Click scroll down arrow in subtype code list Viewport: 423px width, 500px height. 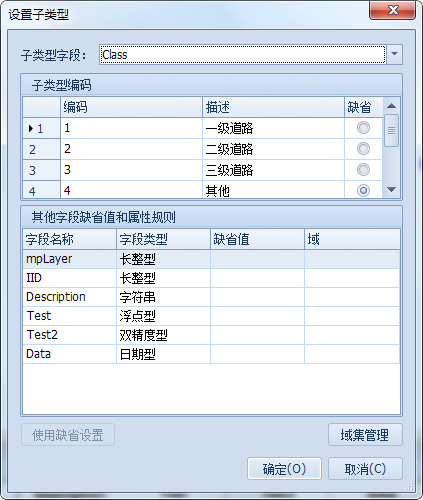coord(391,189)
